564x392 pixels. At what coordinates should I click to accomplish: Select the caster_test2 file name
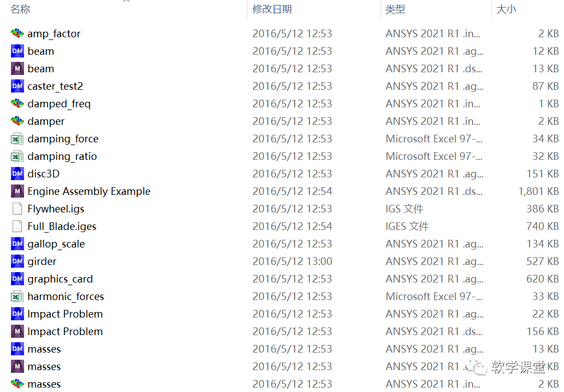click(55, 86)
